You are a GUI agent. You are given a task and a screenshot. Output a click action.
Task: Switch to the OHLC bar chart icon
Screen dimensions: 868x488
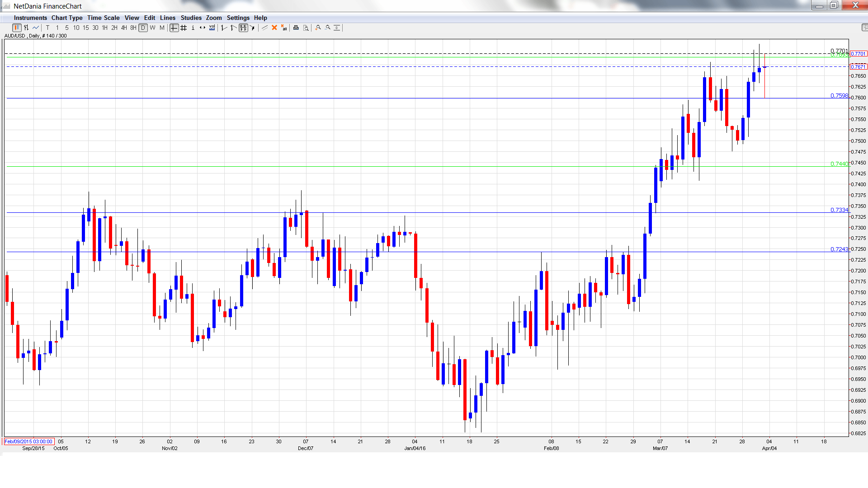coord(26,28)
